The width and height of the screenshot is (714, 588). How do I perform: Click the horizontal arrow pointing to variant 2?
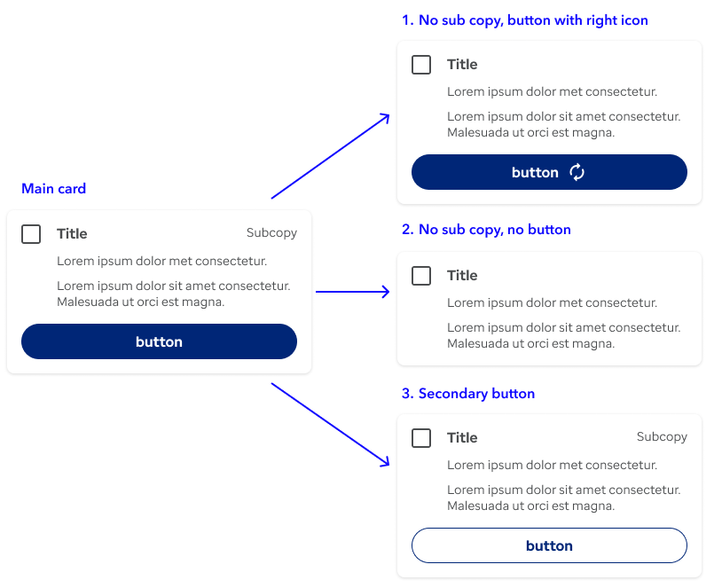352,291
